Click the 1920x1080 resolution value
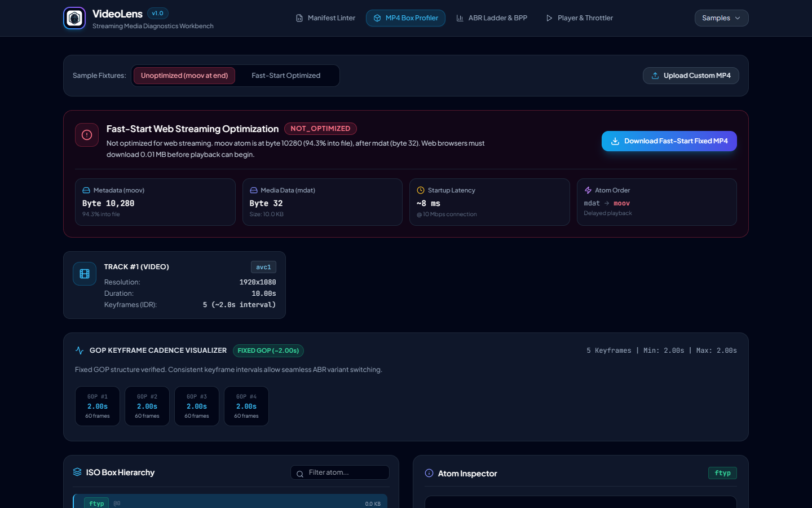Viewport: 812px width, 508px height. (258, 282)
